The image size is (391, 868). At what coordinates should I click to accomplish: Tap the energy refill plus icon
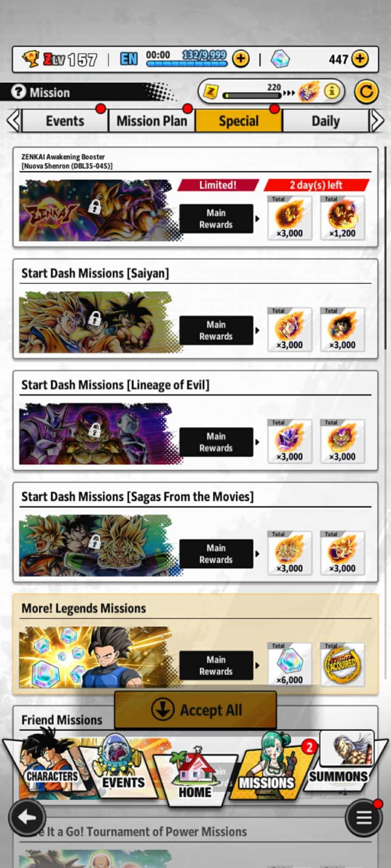[x=241, y=59]
